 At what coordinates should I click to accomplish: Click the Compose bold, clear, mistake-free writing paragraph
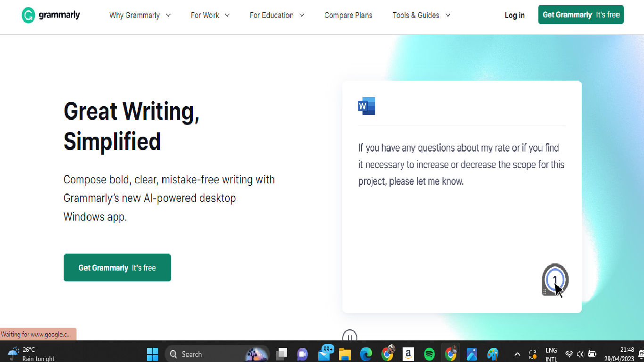tap(169, 198)
